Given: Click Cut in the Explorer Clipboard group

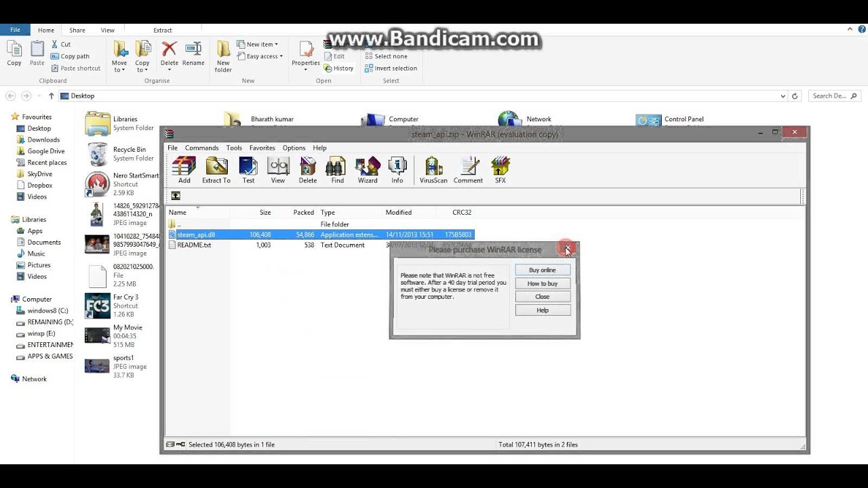Looking at the screenshot, I should (61, 44).
